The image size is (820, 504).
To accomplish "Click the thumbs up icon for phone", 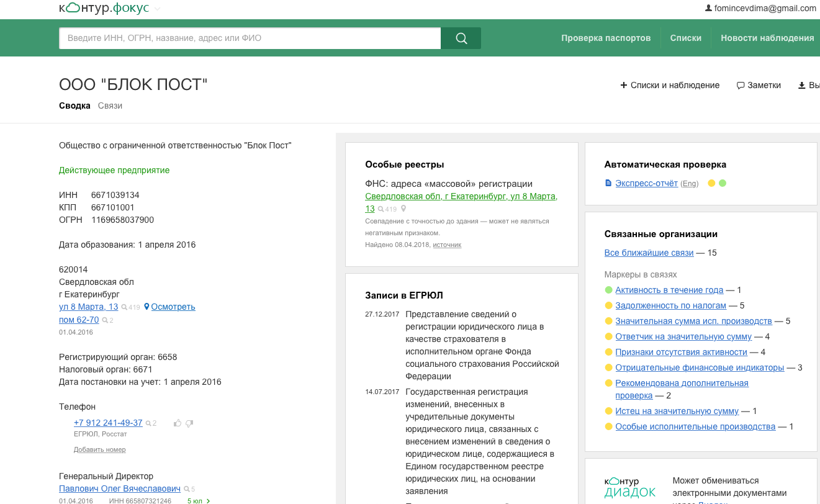I will tap(178, 423).
